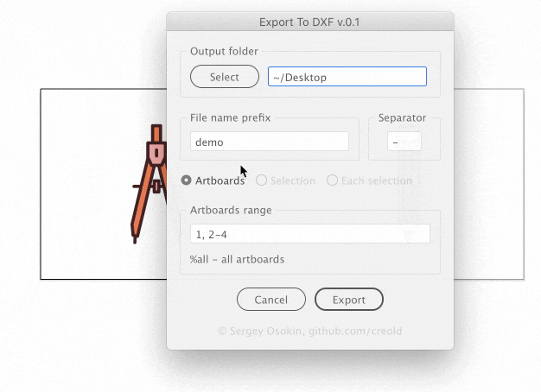Image resolution: width=541 pixels, height=392 pixels.
Task: Click the blank artboard area right of the dialog
Action: pyautogui.click(x=489, y=184)
